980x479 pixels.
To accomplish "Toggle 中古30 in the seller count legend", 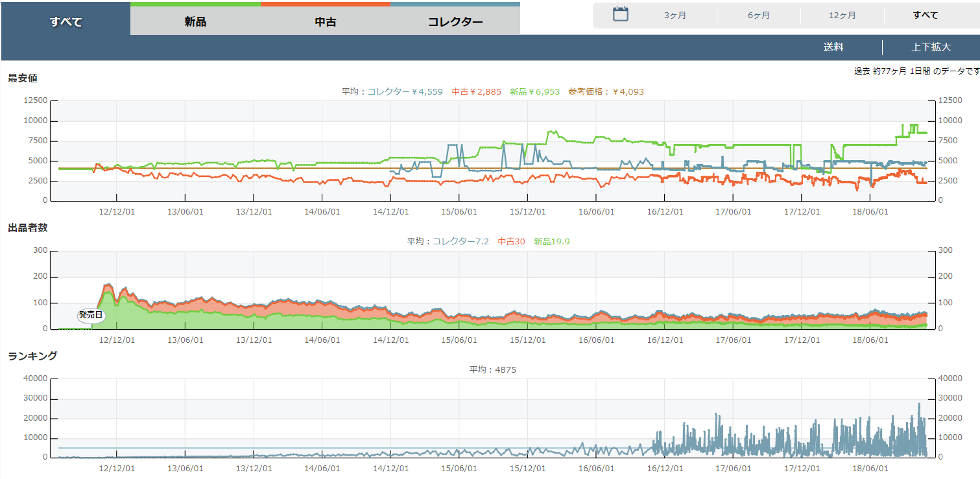I will [x=511, y=242].
